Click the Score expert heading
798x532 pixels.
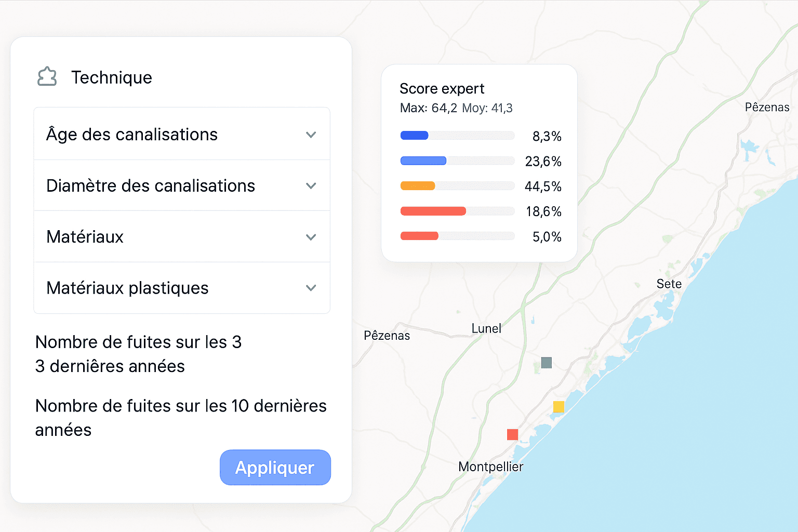pos(442,89)
